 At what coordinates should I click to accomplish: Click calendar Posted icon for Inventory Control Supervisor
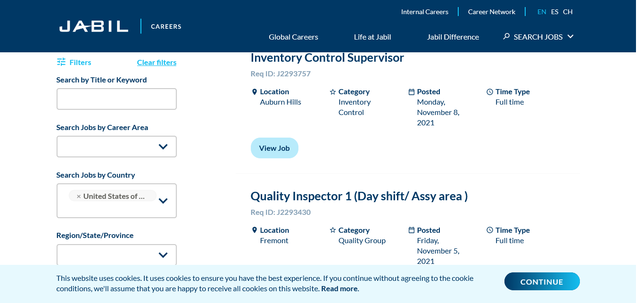pyautogui.click(x=412, y=92)
